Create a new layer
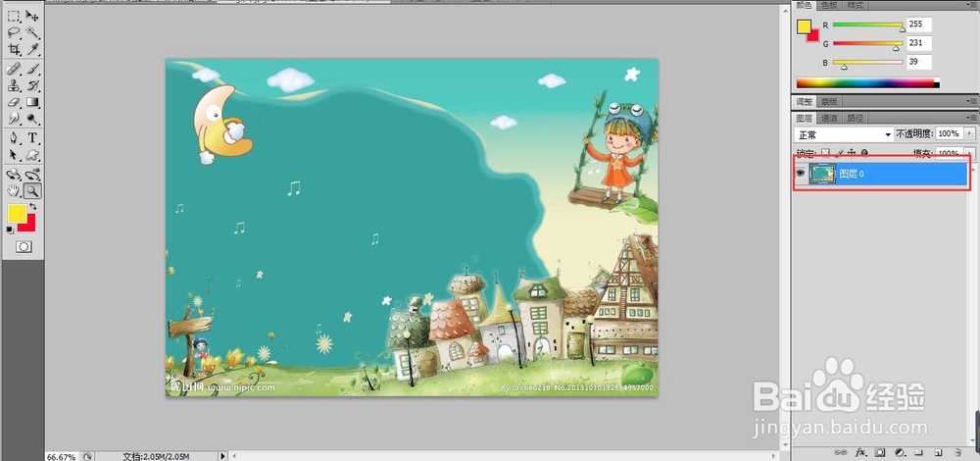Screen dimensions: 980x461 click(938, 451)
